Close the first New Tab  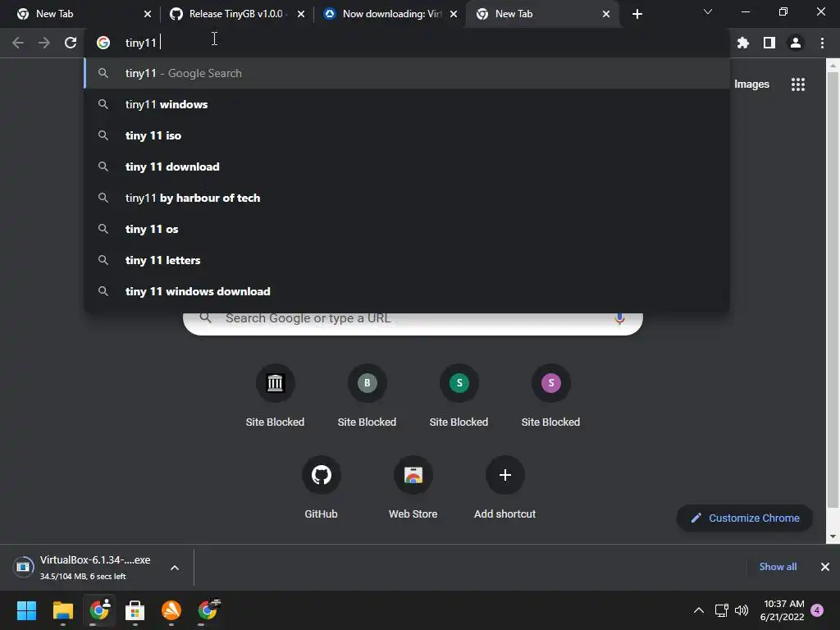point(148,14)
